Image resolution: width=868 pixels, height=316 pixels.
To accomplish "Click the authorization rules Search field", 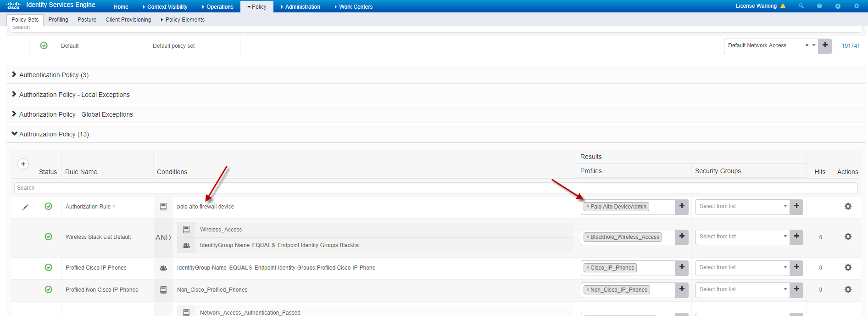I will (436, 188).
